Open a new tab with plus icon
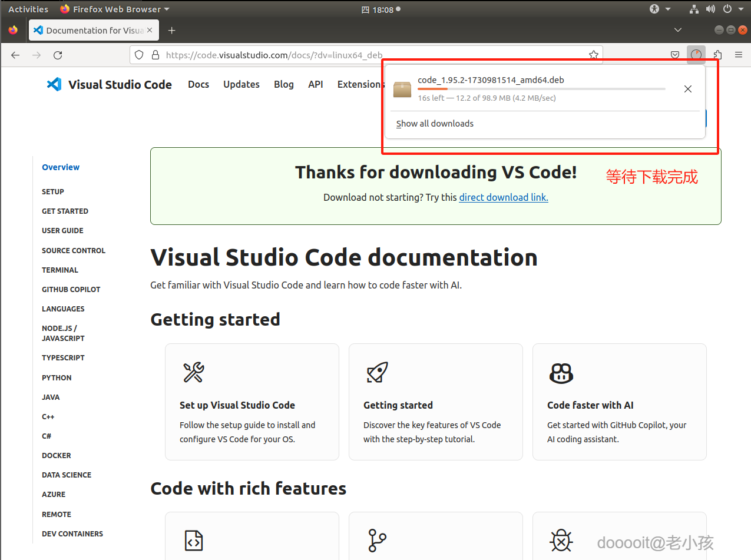751x560 pixels. pos(171,30)
